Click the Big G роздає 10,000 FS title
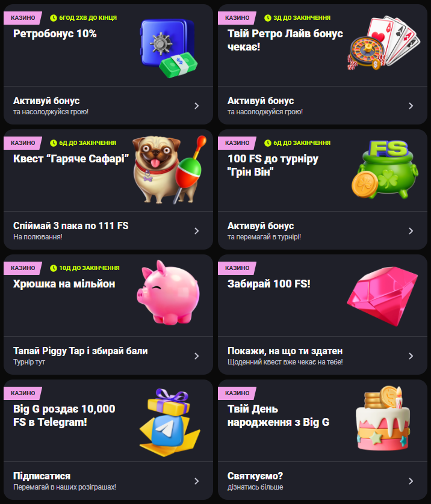The height and width of the screenshot is (504, 431). coord(64,415)
